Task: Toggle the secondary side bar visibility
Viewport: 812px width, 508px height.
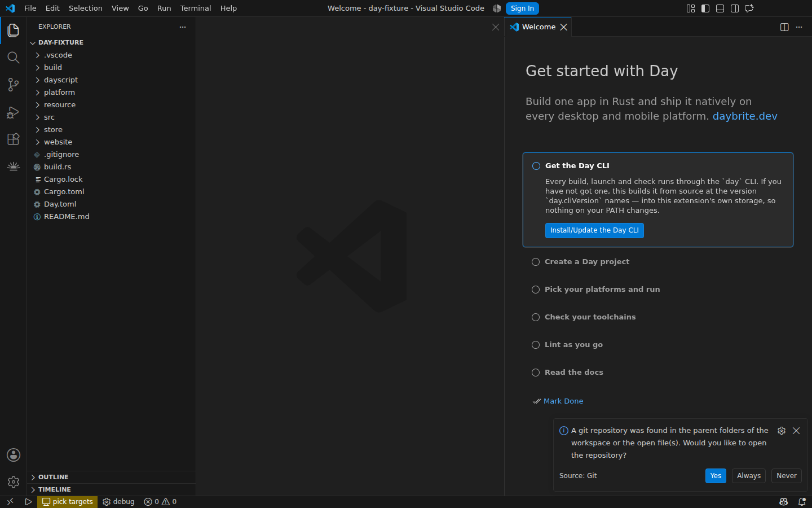Action: click(x=735, y=8)
